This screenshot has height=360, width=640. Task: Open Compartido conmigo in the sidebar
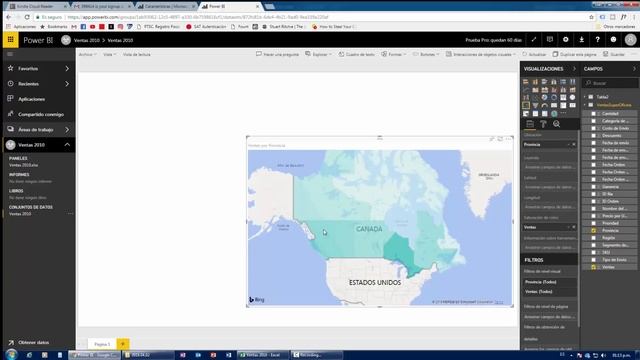click(x=41, y=114)
